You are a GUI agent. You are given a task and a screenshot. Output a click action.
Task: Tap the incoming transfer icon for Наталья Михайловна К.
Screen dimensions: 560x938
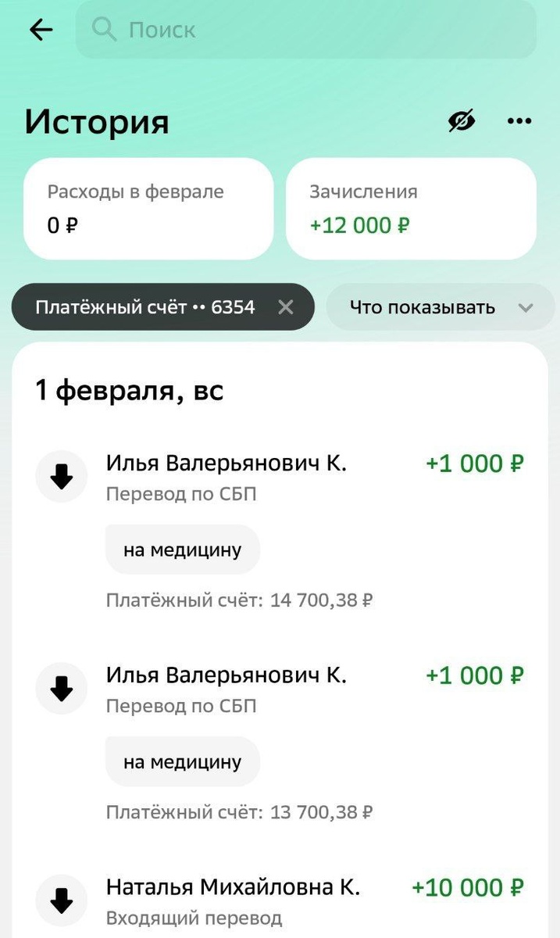(61, 900)
